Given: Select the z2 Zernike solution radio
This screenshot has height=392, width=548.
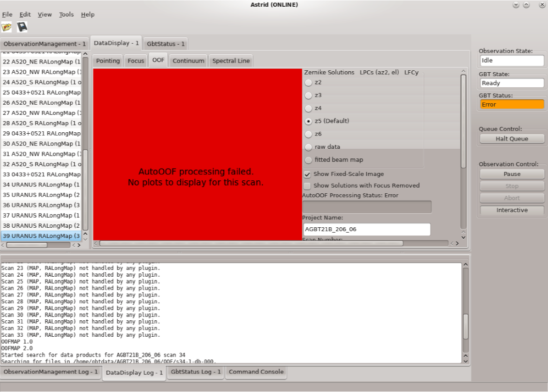Looking at the screenshot, I should pos(308,82).
